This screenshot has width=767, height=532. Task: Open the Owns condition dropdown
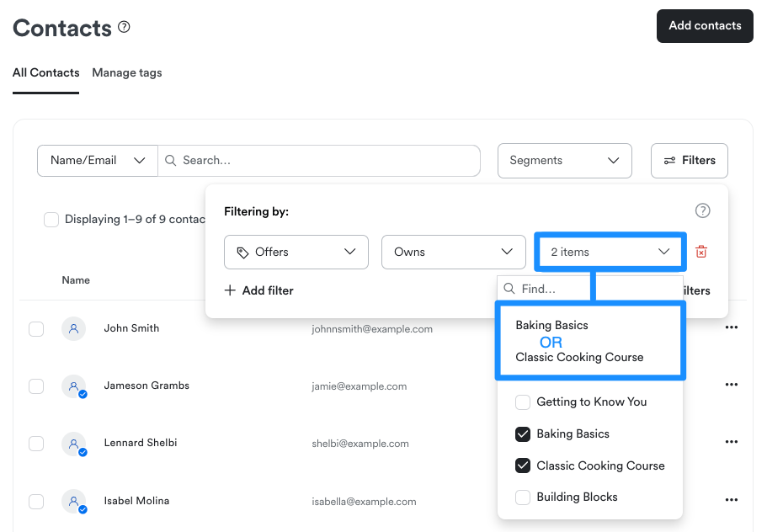pyautogui.click(x=454, y=252)
